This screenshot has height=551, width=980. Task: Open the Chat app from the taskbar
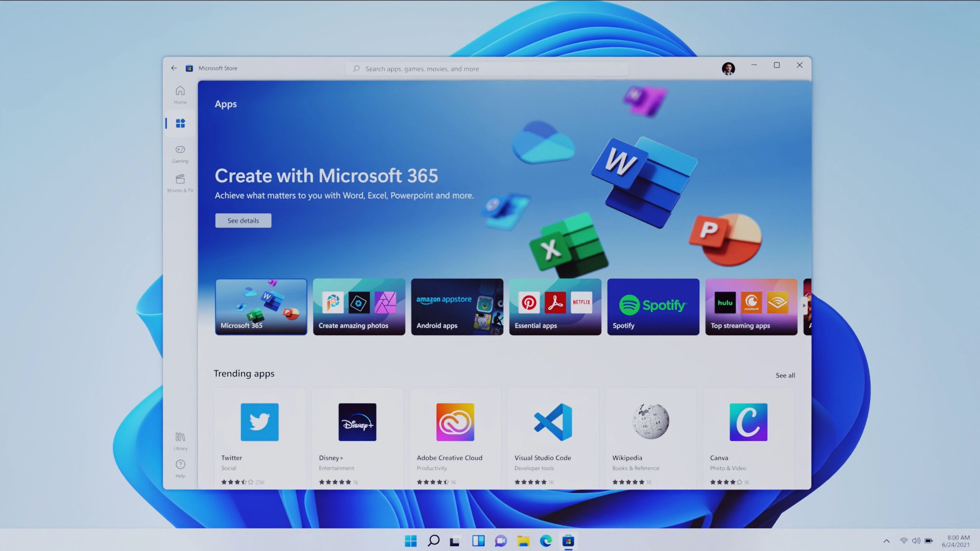point(500,541)
